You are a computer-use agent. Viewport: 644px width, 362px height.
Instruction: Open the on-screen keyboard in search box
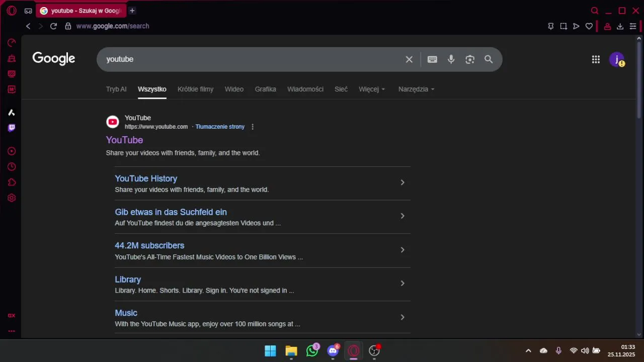click(432, 59)
